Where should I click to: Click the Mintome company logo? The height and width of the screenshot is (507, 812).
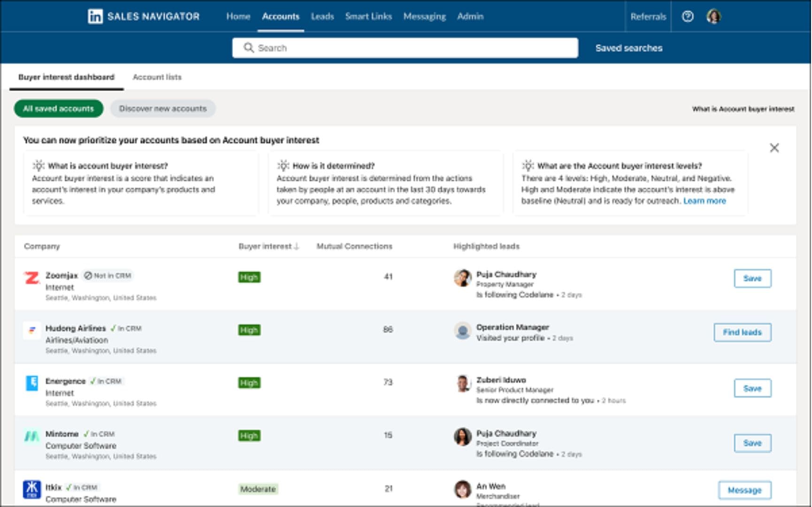[x=32, y=436]
